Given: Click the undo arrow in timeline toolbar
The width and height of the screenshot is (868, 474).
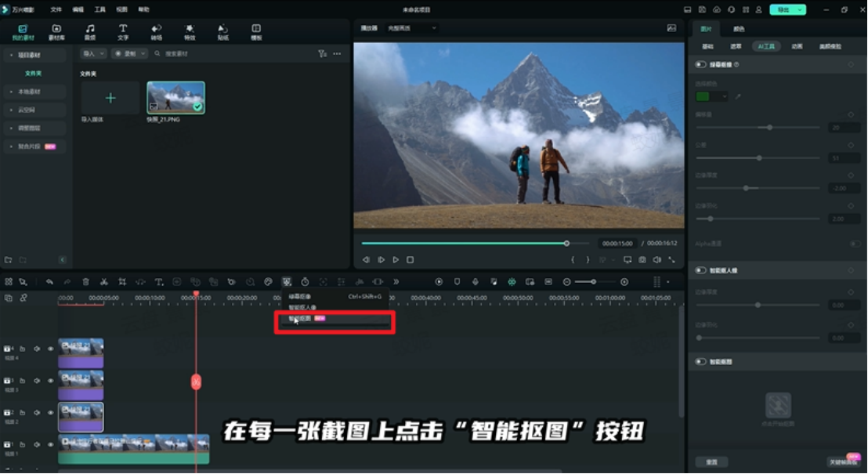Looking at the screenshot, I should (x=49, y=282).
